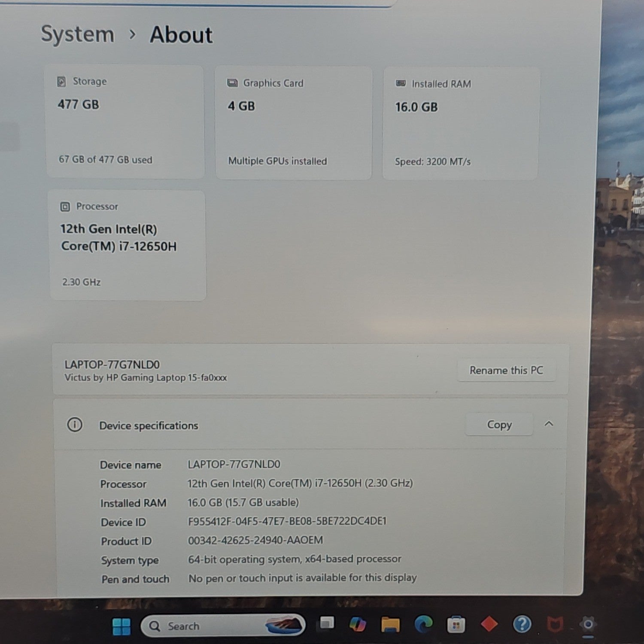
Task: Click the Processor value in specifications list
Action: coord(300,483)
